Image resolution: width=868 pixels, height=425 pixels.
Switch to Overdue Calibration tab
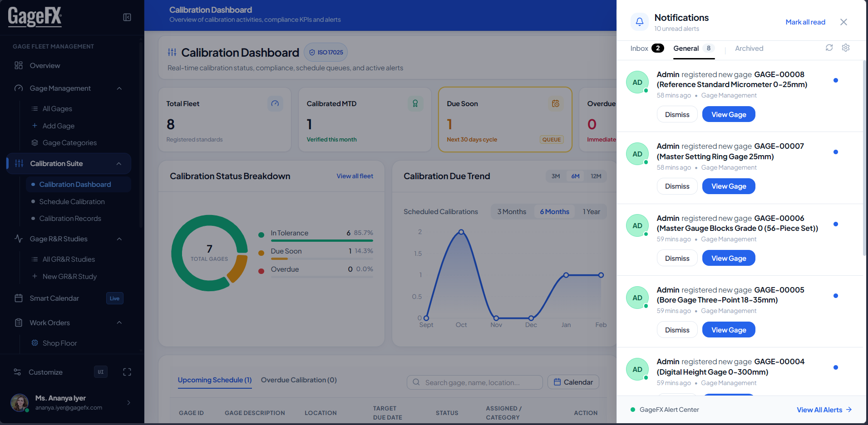click(299, 380)
